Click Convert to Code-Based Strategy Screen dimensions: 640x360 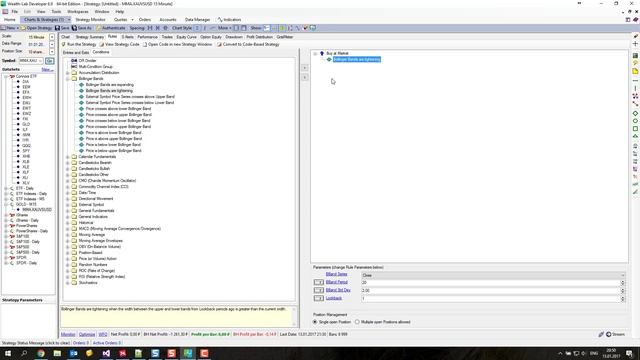pyautogui.click(x=248, y=44)
